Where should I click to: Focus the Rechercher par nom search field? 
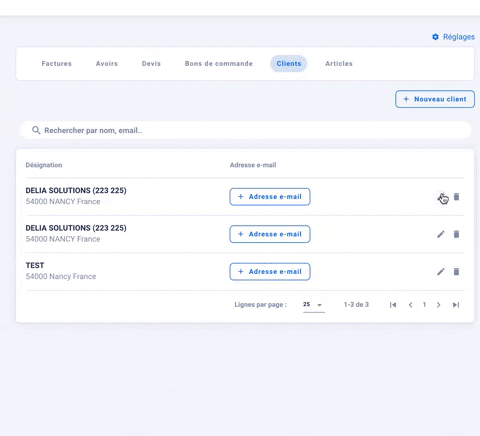pos(245,130)
